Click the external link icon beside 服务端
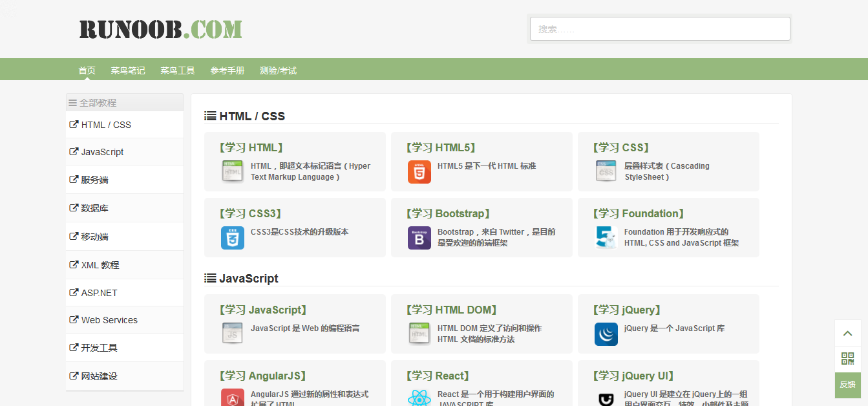The height and width of the screenshot is (406, 868). 74,180
